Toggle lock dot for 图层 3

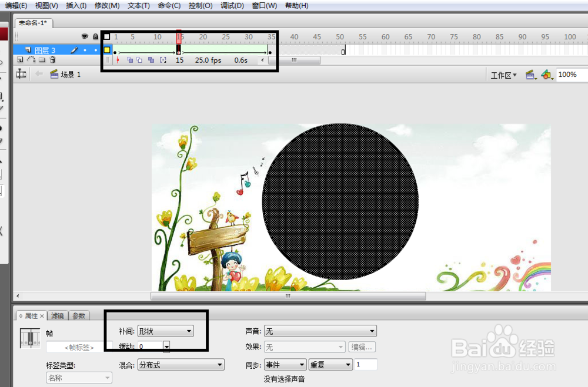96,50
